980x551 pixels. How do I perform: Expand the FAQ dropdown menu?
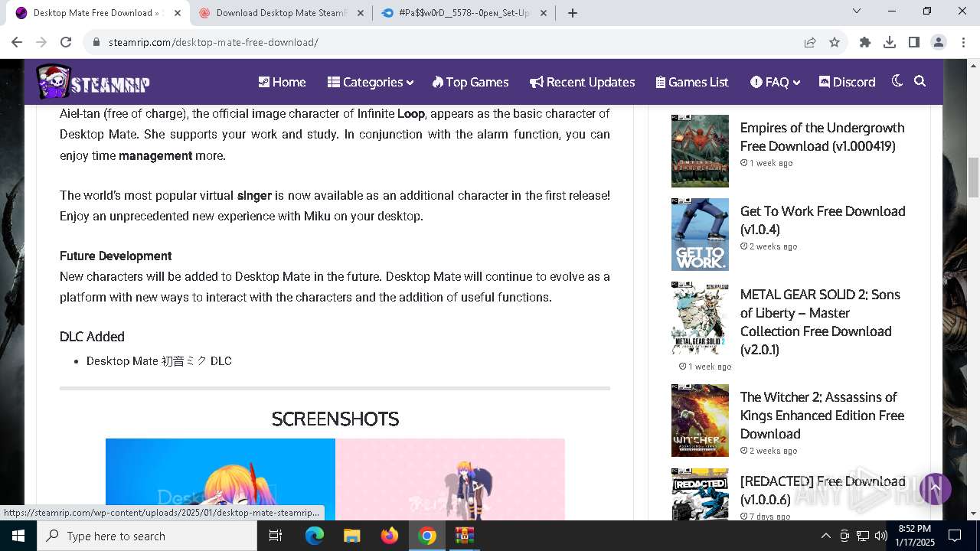775,82
